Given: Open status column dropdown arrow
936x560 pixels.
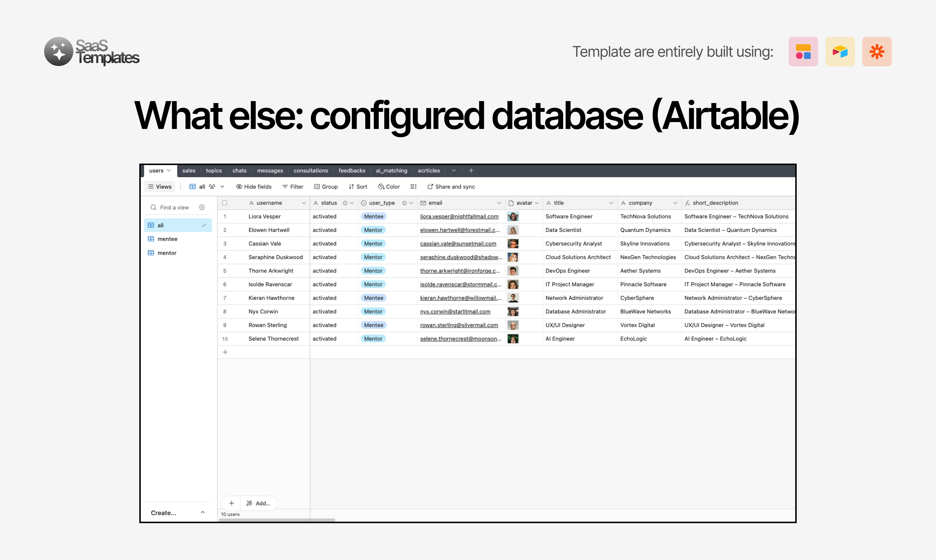Looking at the screenshot, I should click(352, 203).
